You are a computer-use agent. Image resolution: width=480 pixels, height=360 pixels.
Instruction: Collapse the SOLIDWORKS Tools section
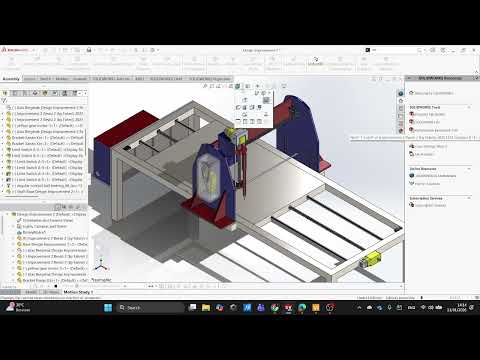click(469, 107)
